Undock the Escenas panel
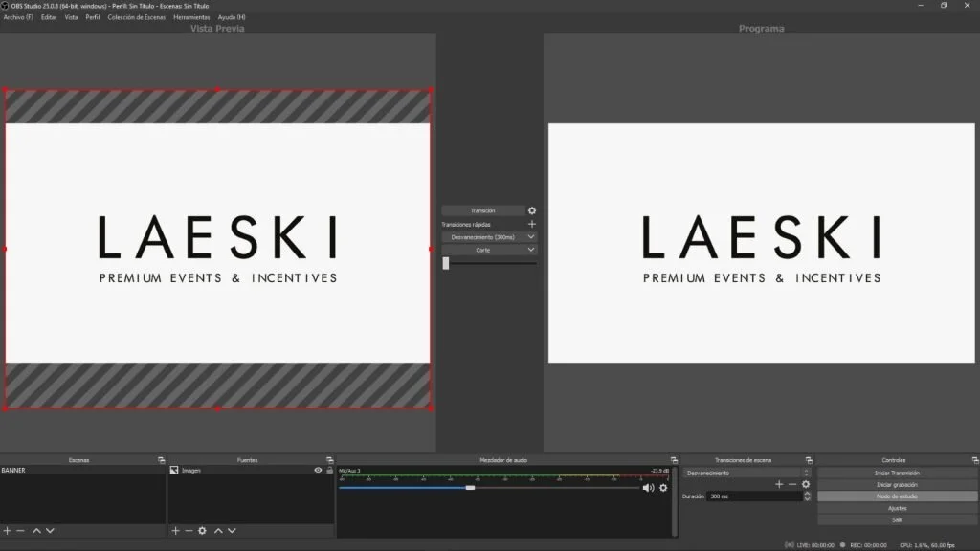980x551 pixels. (161, 460)
